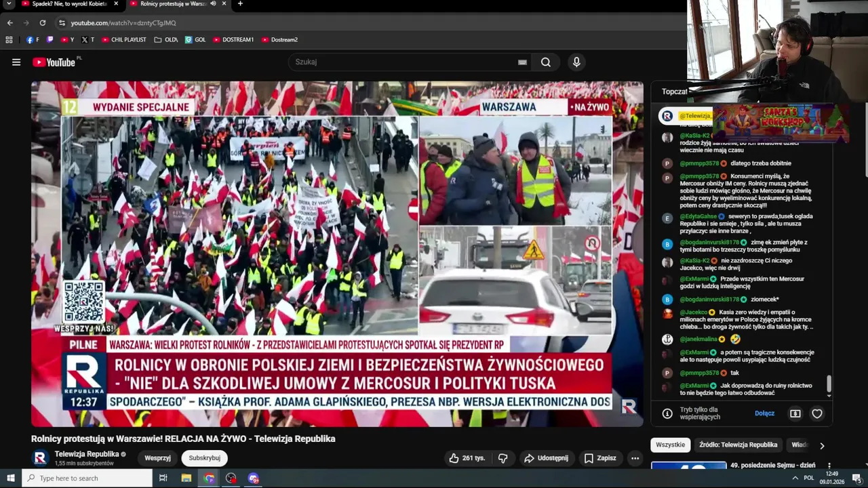The width and height of the screenshot is (868, 488).
Task: Click the Wesprzyj button
Action: [x=157, y=458]
